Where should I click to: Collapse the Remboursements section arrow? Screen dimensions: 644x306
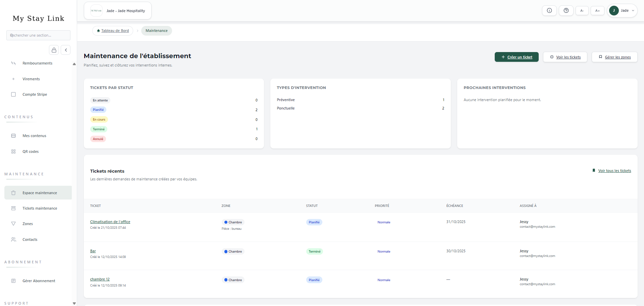click(74, 64)
